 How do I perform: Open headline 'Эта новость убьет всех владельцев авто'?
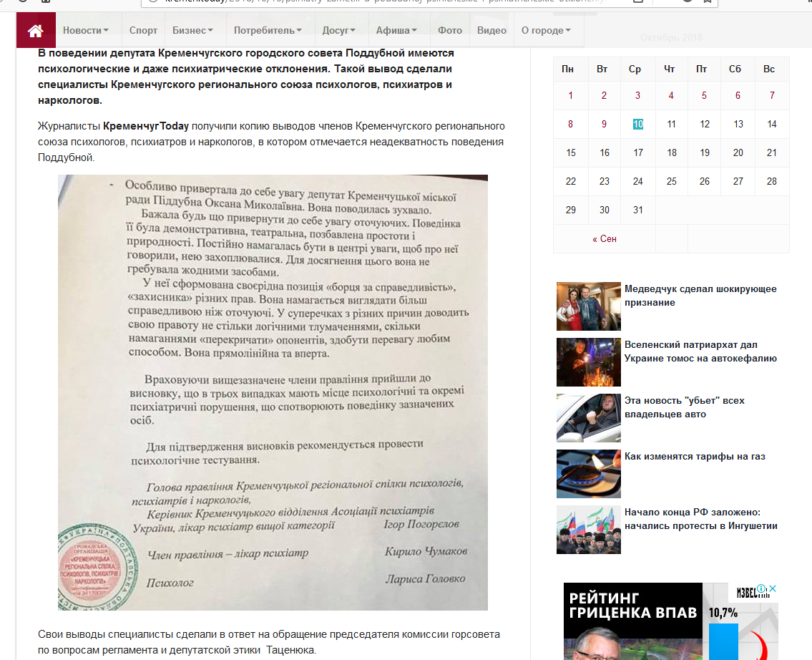684,407
